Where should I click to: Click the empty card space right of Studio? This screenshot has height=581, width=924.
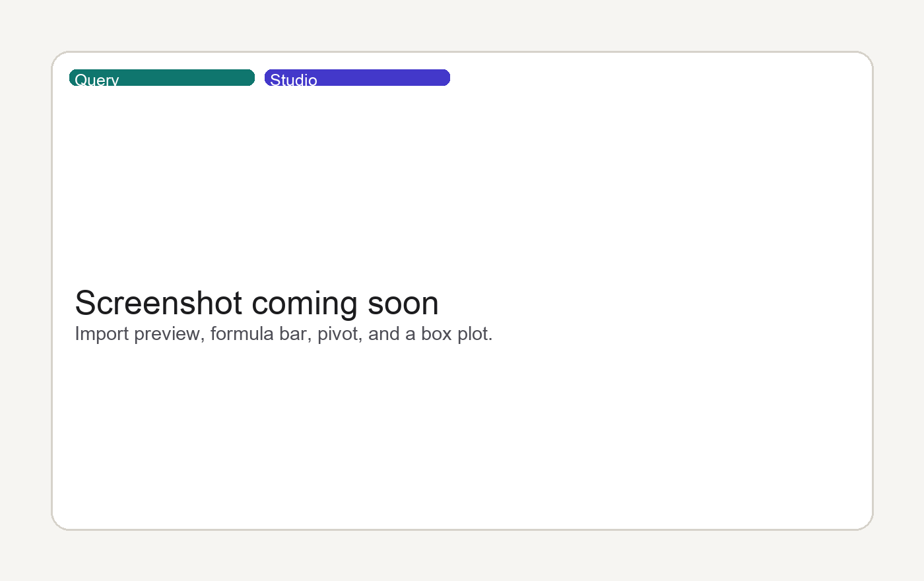[660, 77]
